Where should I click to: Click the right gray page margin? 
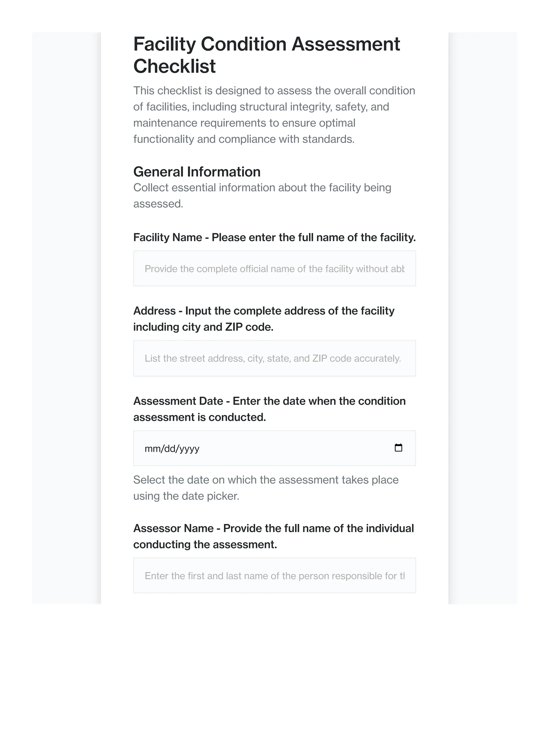click(483, 318)
